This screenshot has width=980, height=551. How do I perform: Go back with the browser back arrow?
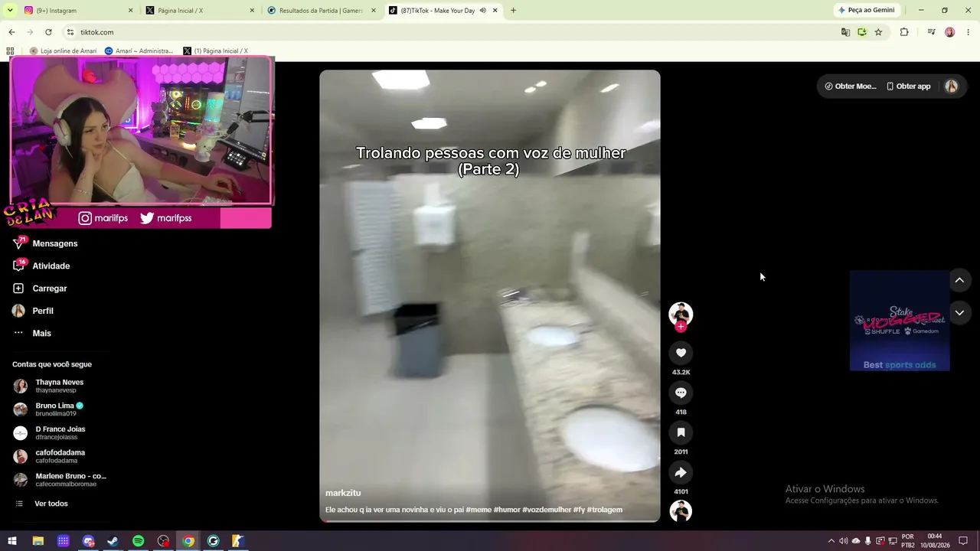[x=11, y=32]
